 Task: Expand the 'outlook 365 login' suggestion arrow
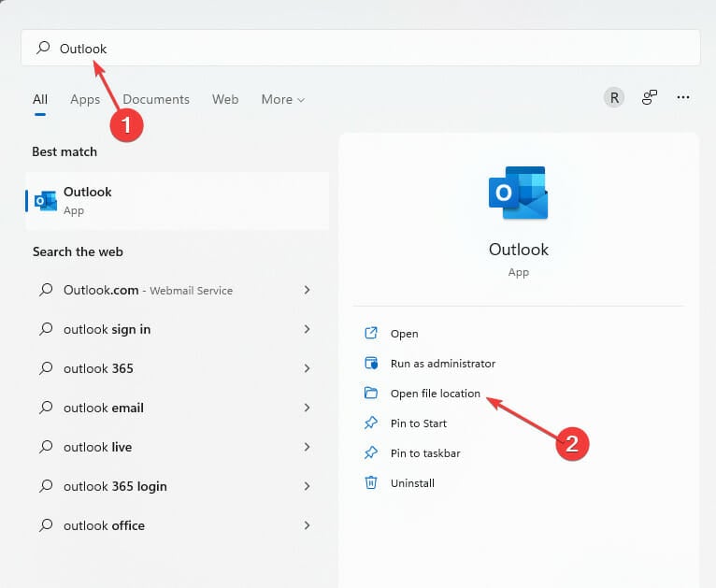pos(307,487)
